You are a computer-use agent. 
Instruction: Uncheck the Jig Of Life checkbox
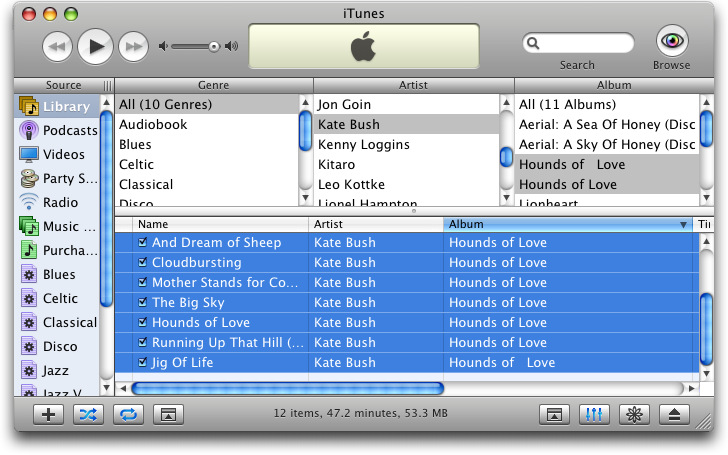(x=143, y=362)
